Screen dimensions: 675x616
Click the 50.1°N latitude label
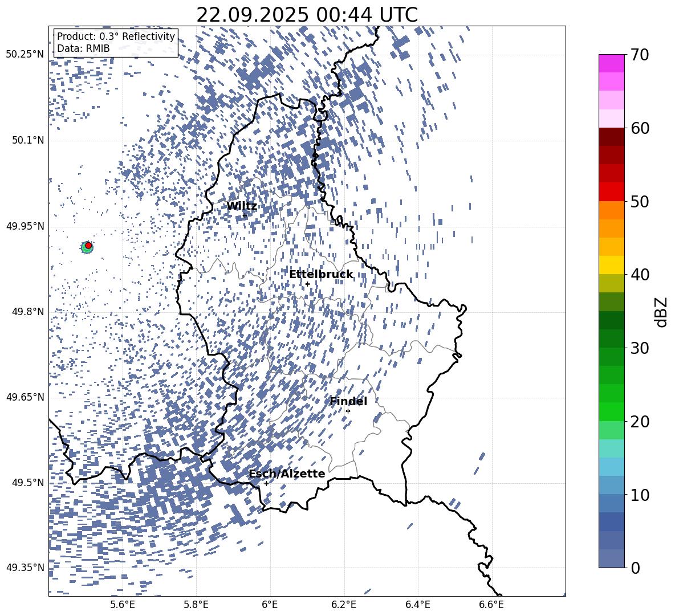(x=28, y=140)
